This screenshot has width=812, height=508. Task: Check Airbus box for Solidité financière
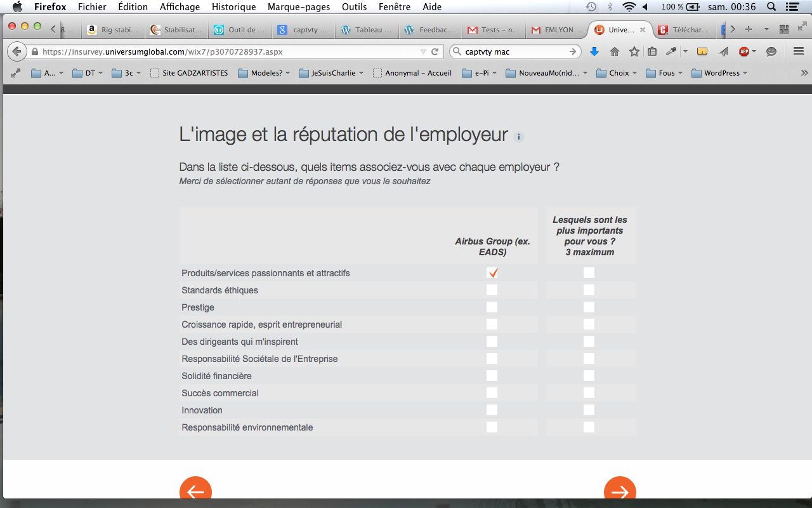pos(492,376)
